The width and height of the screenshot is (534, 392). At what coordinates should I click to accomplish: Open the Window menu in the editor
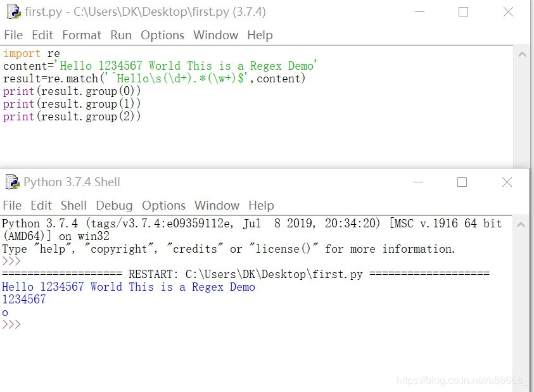[215, 35]
